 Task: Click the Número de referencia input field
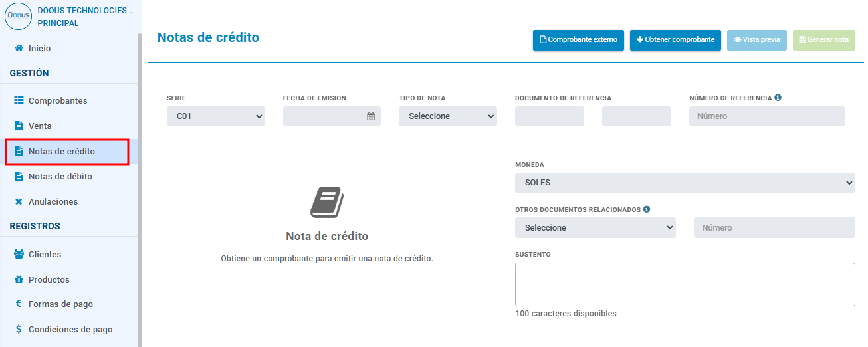pyautogui.click(x=767, y=116)
